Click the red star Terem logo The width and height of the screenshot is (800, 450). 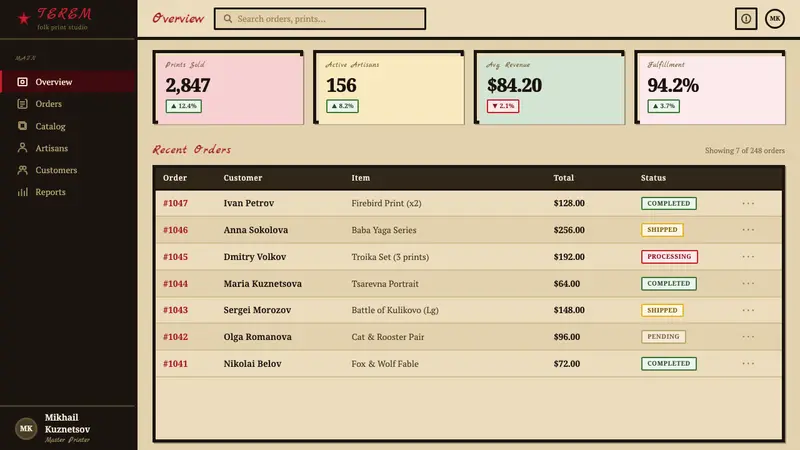[x=23, y=19]
